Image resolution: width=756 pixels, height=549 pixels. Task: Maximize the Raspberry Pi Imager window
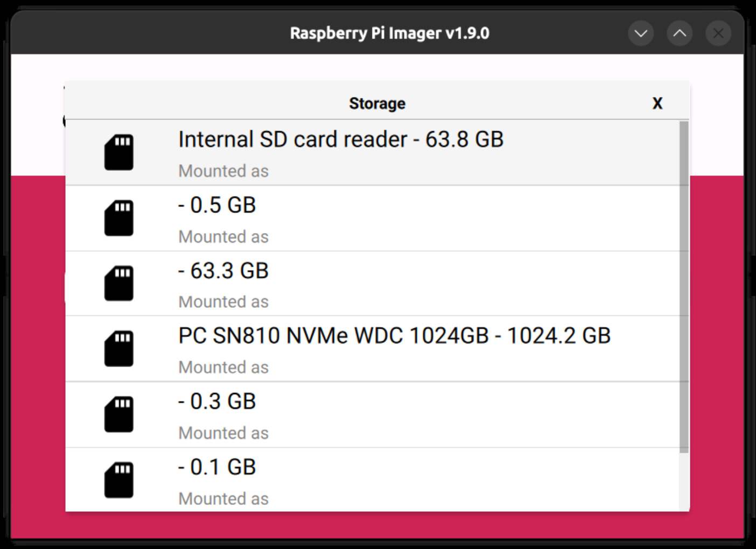[680, 33]
